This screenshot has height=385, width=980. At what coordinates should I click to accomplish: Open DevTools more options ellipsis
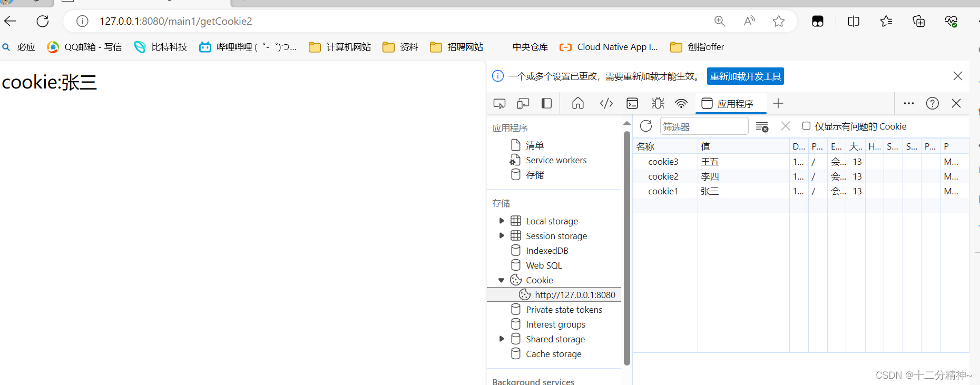(909, 103)
